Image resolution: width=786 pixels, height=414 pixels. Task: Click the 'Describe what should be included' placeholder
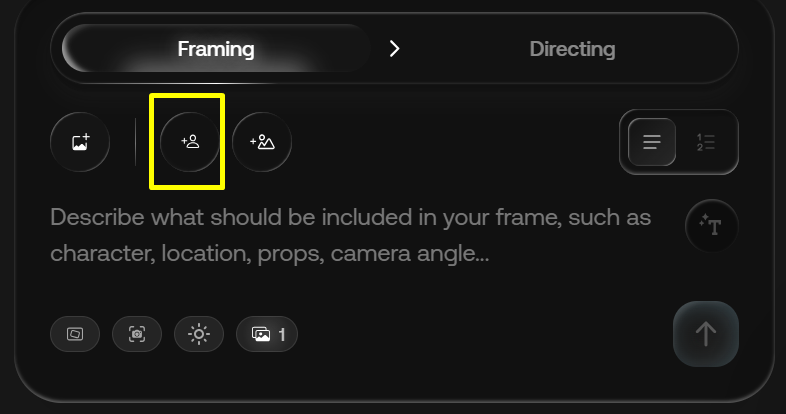[250, 218]
